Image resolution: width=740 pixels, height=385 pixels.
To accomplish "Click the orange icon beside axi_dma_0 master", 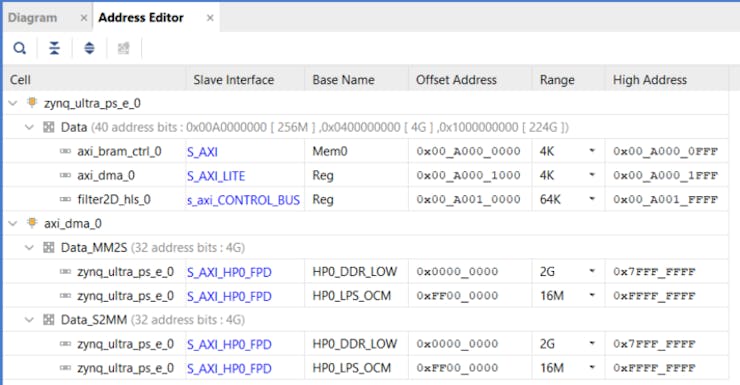I will 32,223.
